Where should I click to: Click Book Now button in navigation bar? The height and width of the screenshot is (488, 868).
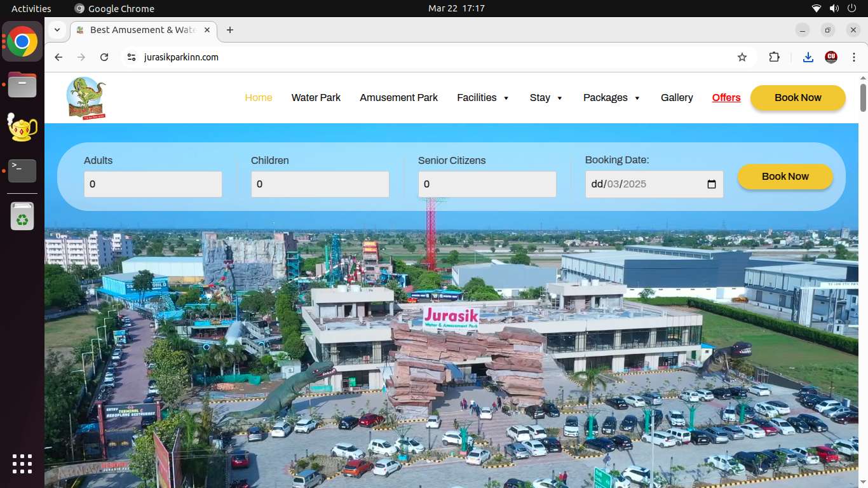[798, 98]
